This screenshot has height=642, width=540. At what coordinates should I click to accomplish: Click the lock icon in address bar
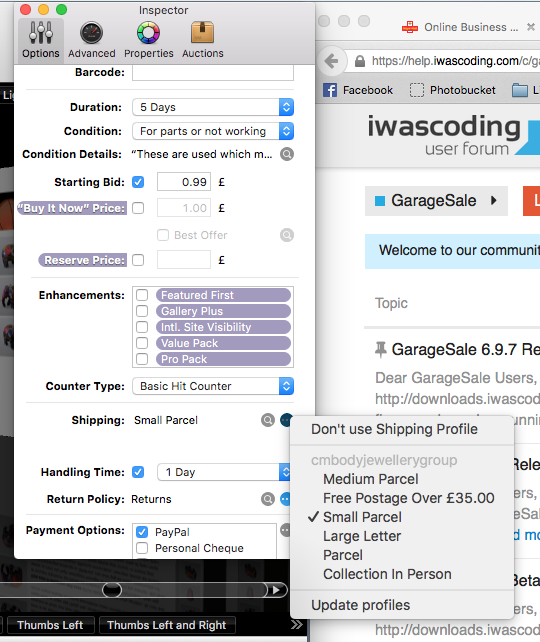click(360, 61)
